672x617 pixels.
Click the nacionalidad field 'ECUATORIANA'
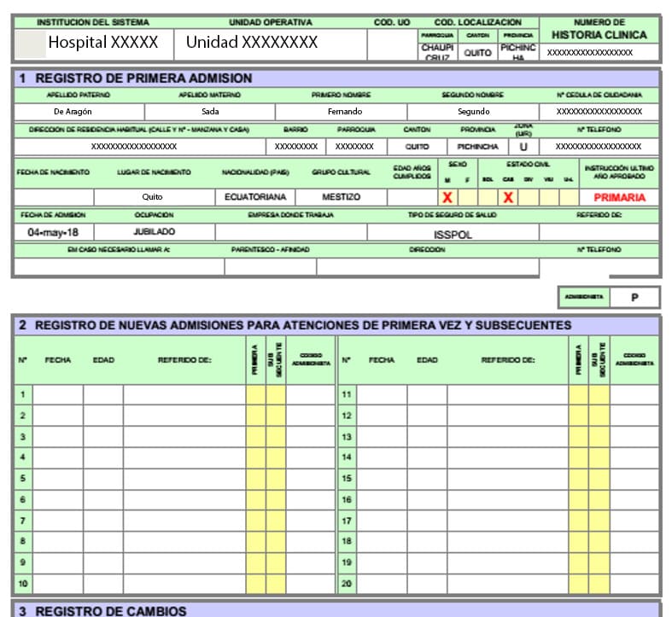point(255,197)
